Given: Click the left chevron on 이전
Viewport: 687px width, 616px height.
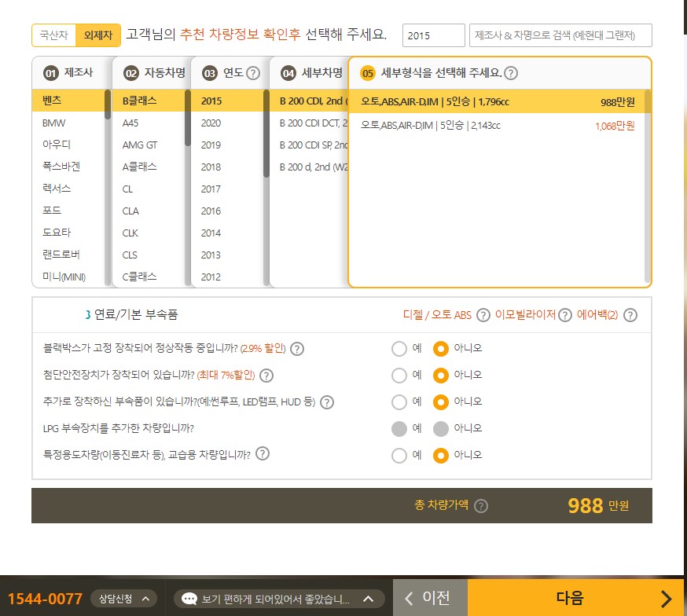Looking at the screenshot, I should click(x=409, y=599).
